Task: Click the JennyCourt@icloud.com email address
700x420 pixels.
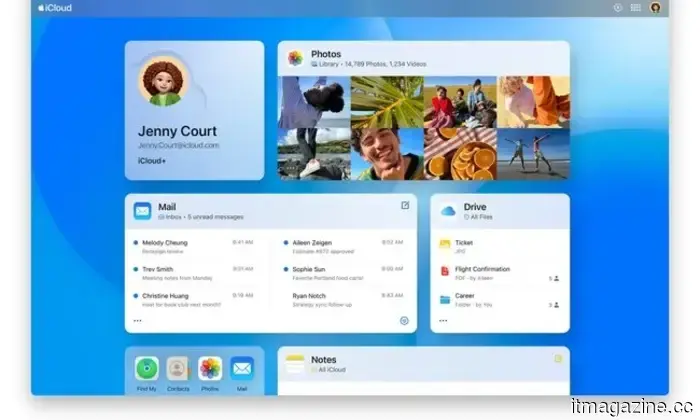Action: coord(179,146)
